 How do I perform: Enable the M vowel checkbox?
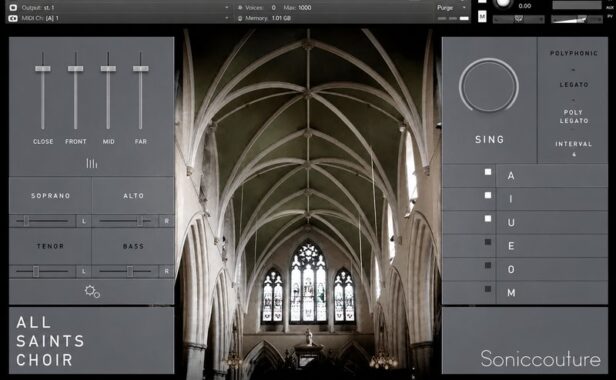click(488, 289)
